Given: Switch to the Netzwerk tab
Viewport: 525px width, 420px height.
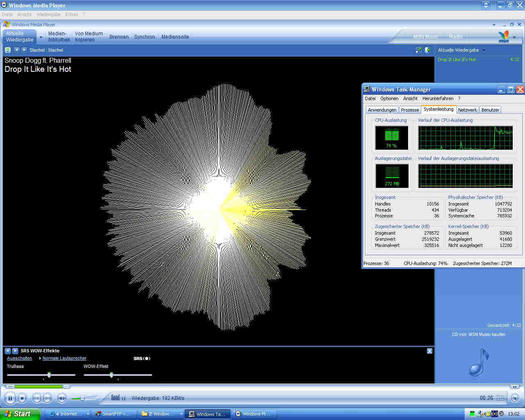Looking at the screenshot, I should [x=467, y=110].
